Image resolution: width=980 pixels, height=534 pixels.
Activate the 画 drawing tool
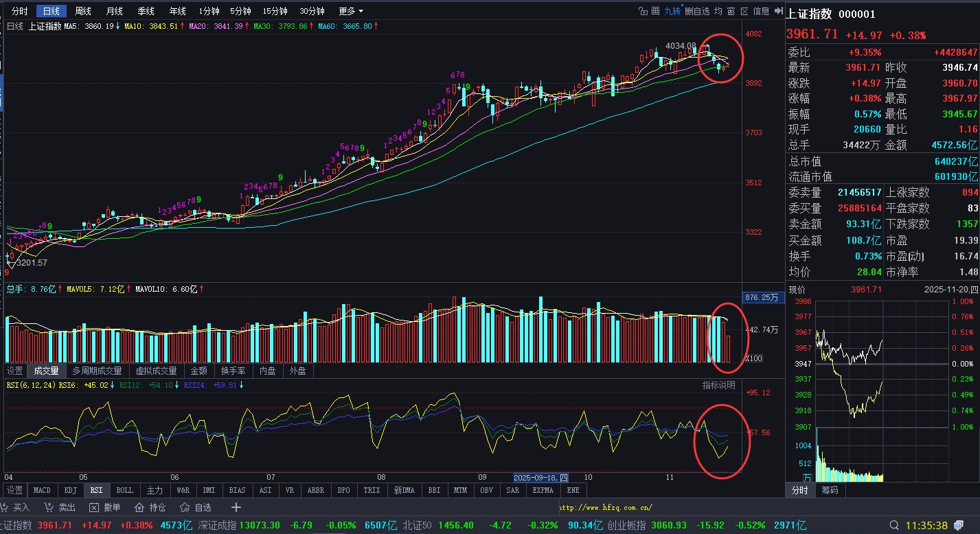657,11
